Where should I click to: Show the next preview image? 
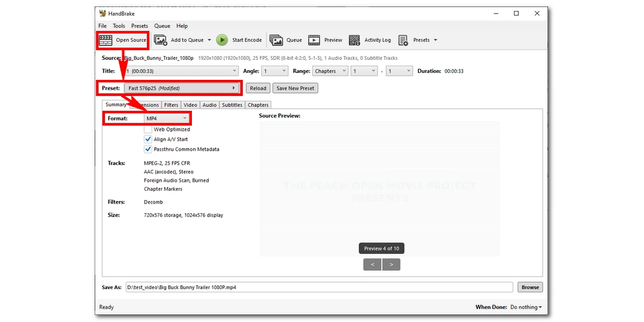392,265
